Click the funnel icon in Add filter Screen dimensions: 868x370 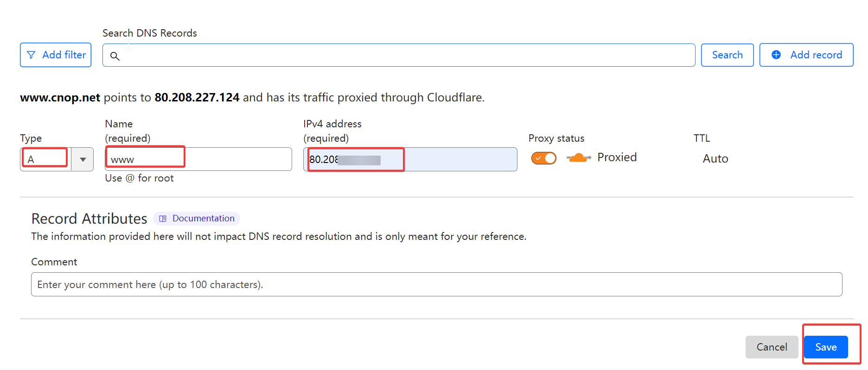[31, 55]
